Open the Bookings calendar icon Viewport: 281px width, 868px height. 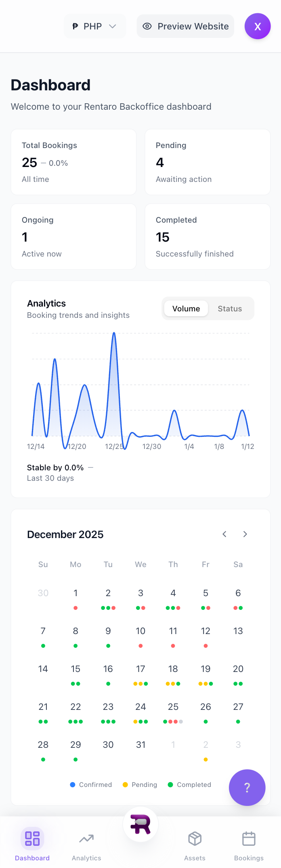(249, 839)
